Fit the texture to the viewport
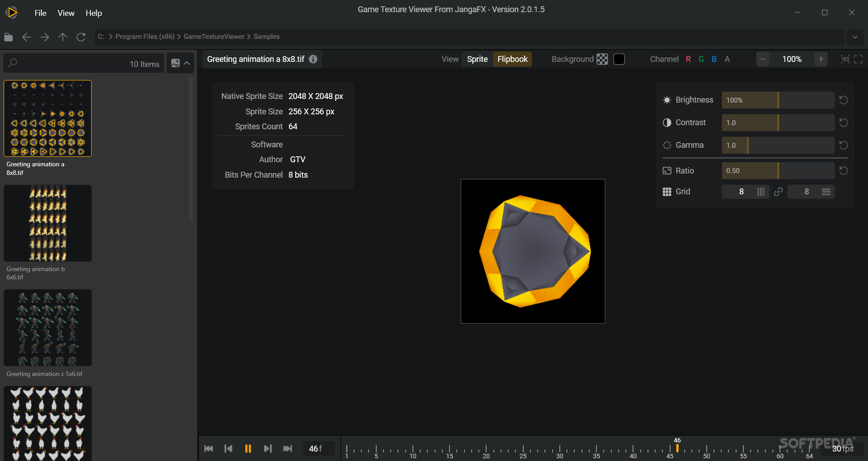Screen dimensions: 868x461 [x=859, y=59]
